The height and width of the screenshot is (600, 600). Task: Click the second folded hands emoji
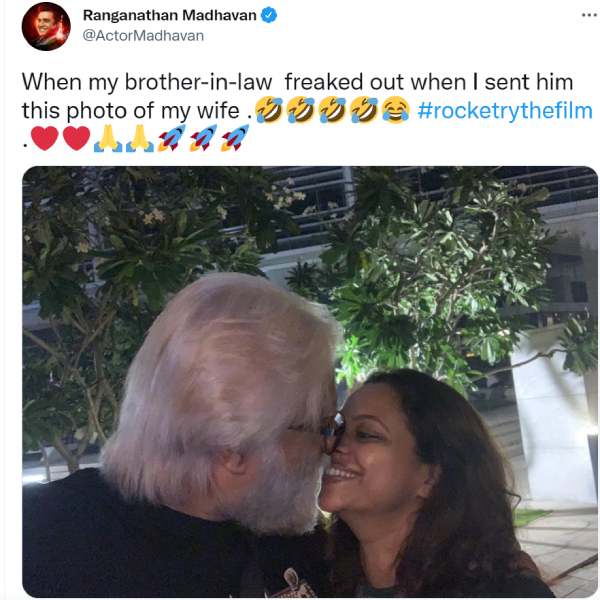click(x=139, y=138)
